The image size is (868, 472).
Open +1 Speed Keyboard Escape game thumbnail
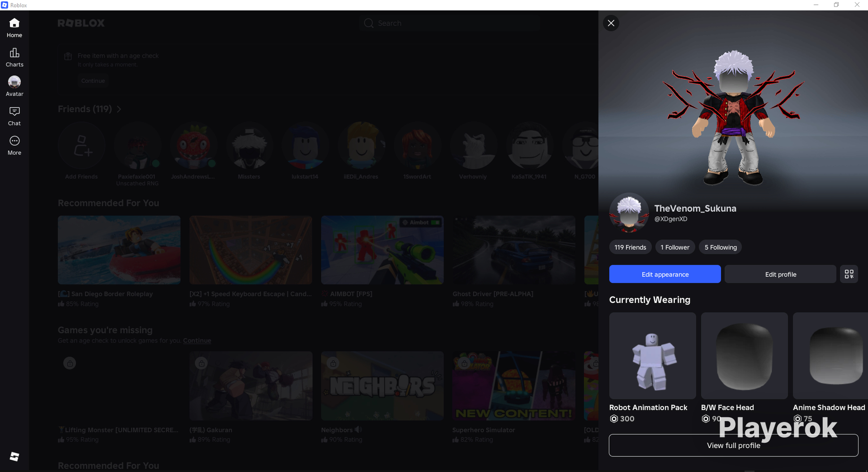251,250
